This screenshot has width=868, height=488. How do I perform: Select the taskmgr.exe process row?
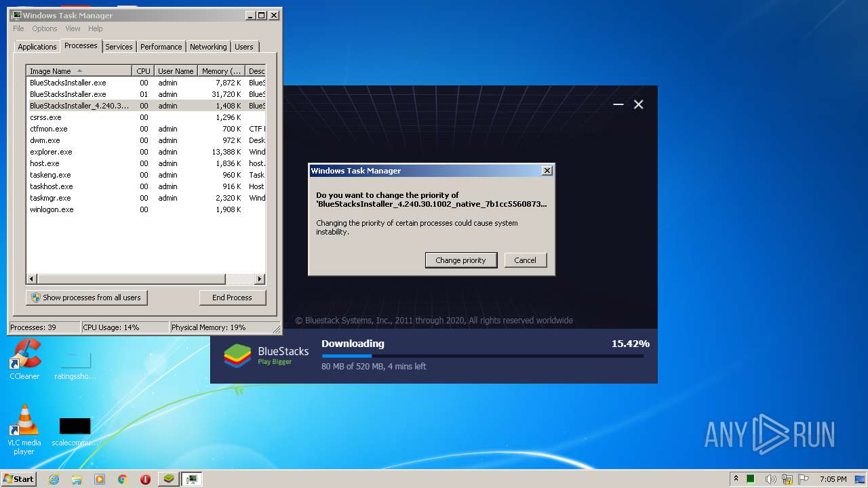coord(146,198)
